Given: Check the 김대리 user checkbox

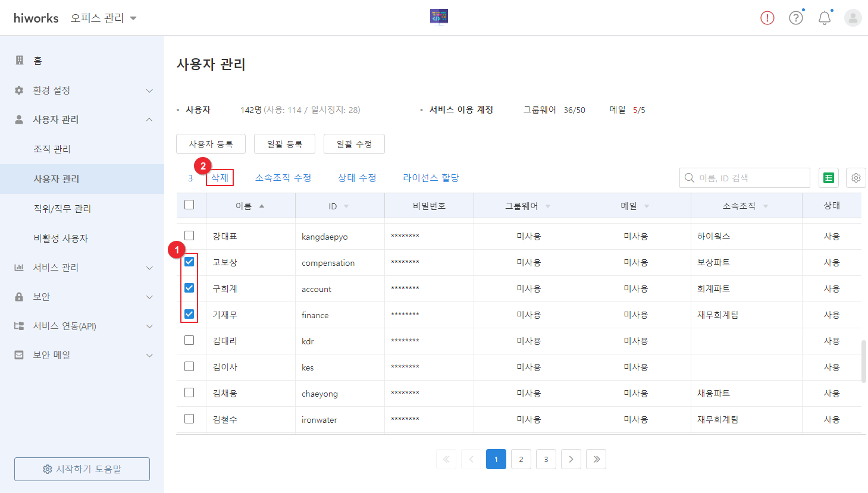Looking at the screenshot, I should (189, 340).
